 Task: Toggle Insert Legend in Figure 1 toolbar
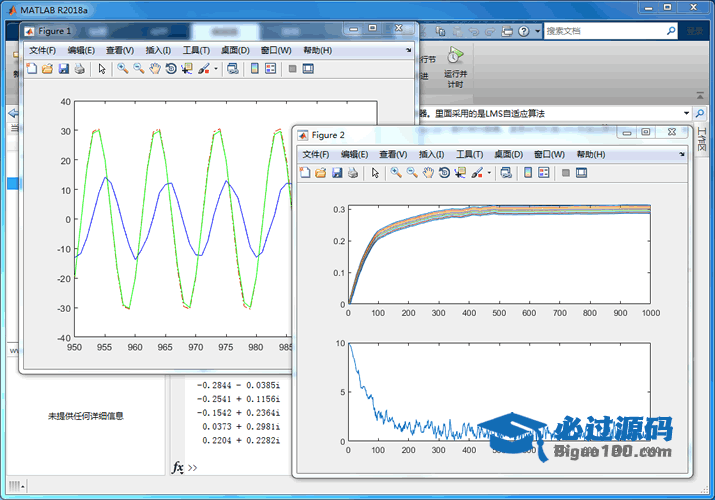click(270, 69)
